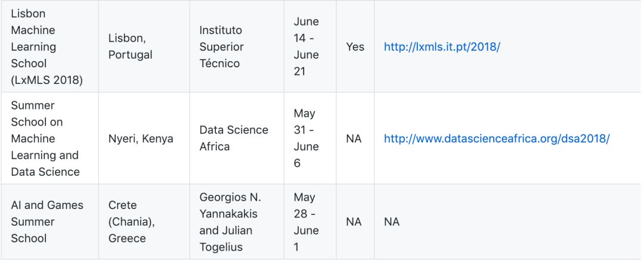
Task: Click the "Yes" cell in Lisbon row
Action: (x=355, y=46)
